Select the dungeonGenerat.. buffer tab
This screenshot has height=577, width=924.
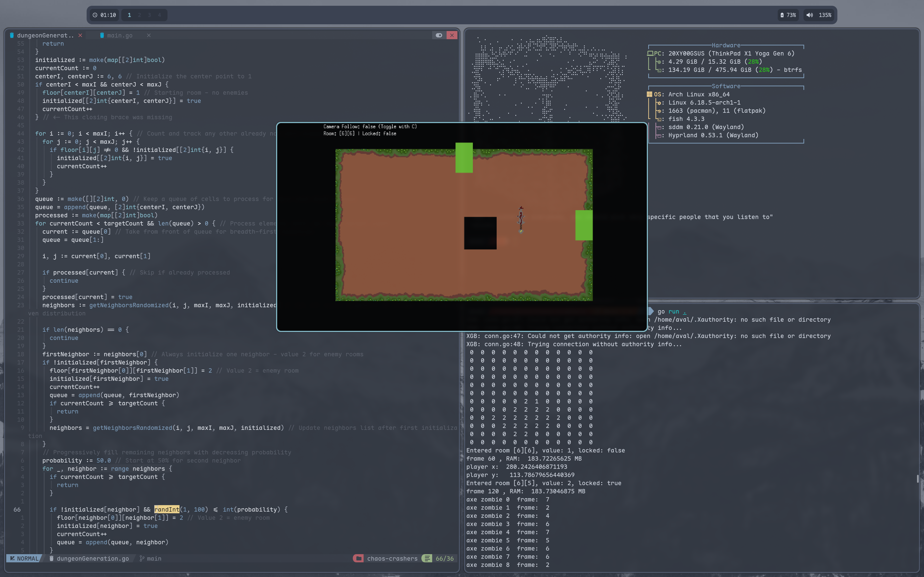[x=45, y=35]
